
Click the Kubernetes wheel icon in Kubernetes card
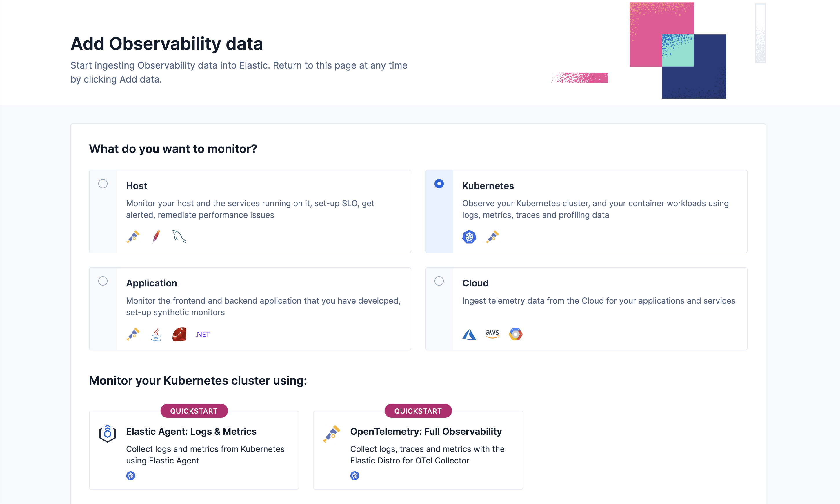469,237
